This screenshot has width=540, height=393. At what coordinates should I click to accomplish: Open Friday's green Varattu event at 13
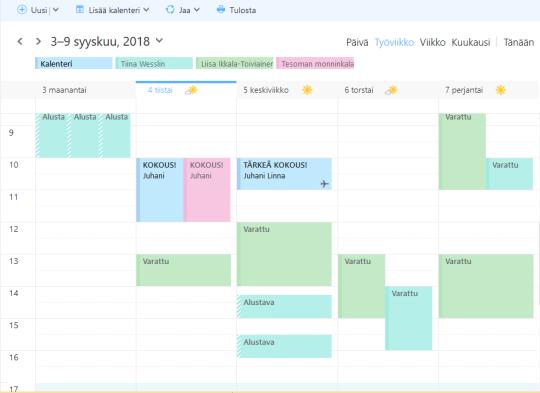(486, 286)
